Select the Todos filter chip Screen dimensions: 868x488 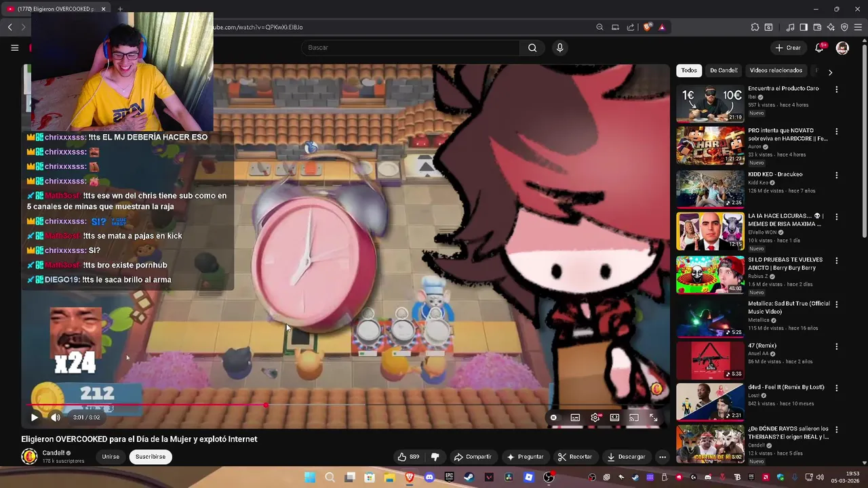coord(689,70)
